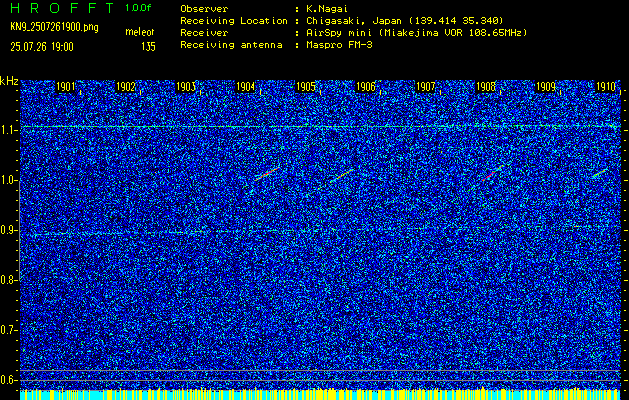
Task: Click the 1.0 frequency axis label
Action: (8, 181)
